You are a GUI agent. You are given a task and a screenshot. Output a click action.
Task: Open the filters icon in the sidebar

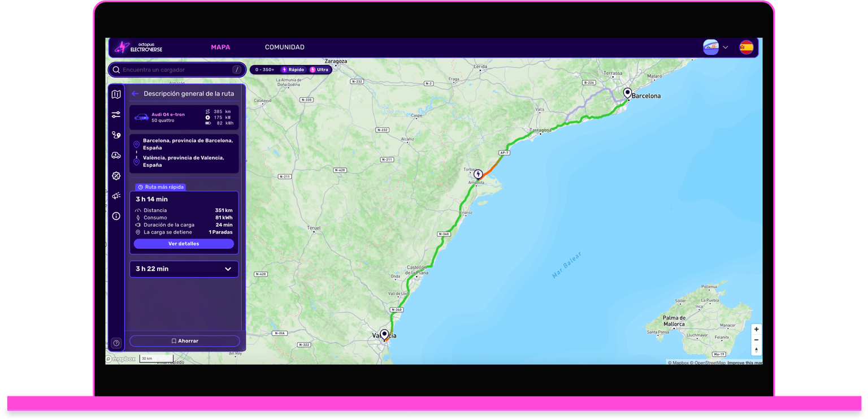116,114
